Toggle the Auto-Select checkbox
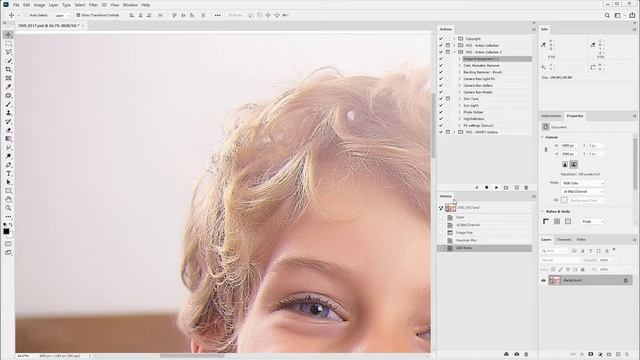This screenshot has width=640, height=360. [27, 15]
